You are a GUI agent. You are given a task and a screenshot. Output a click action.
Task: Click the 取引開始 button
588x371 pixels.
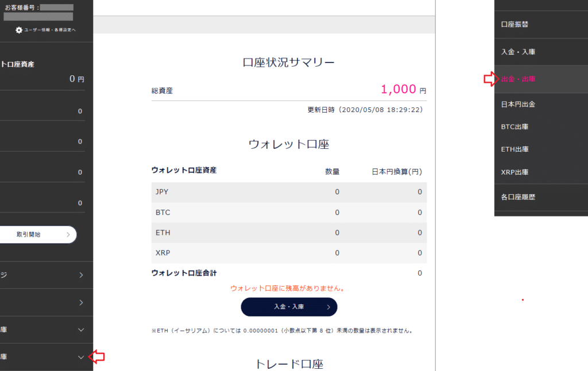click(37, 234)
